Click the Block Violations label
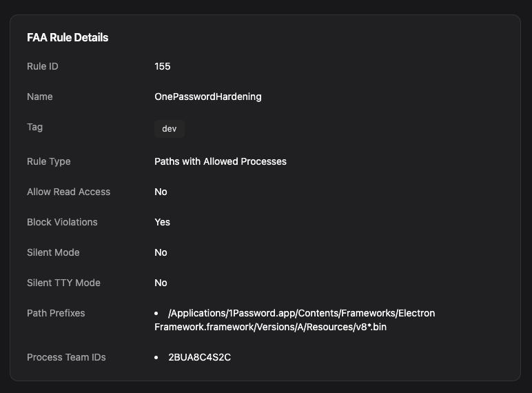The width and height of the screenshot is (532, 393). 62,222
